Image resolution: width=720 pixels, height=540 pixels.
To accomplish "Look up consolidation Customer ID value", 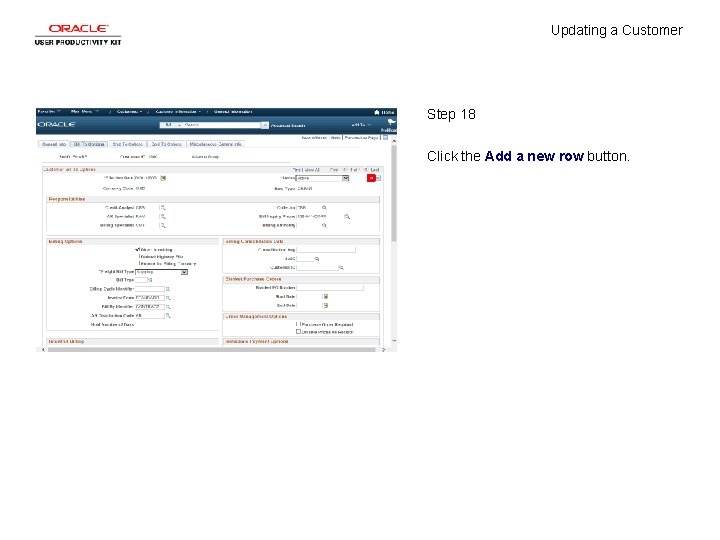I will click(341, 268).
